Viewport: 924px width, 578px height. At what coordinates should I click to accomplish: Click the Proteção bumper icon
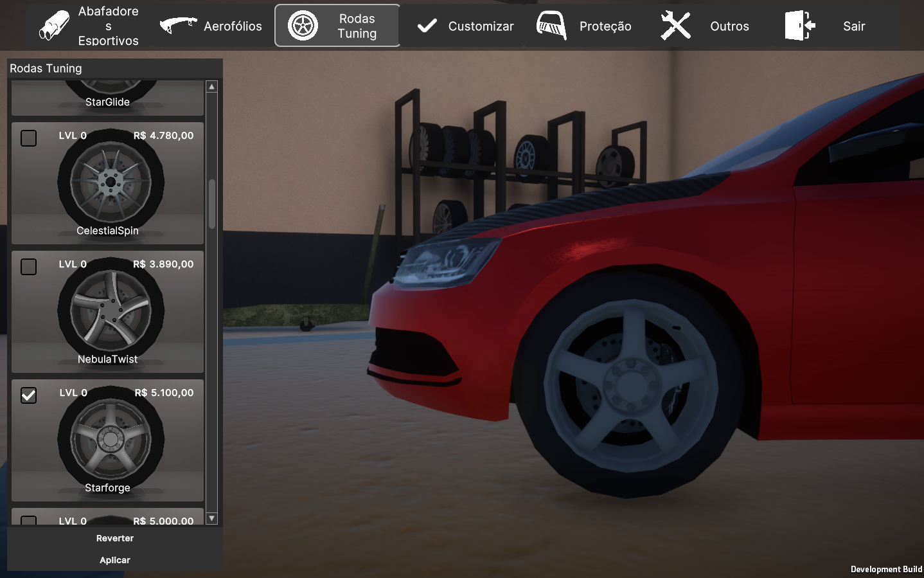coord(551,26)
